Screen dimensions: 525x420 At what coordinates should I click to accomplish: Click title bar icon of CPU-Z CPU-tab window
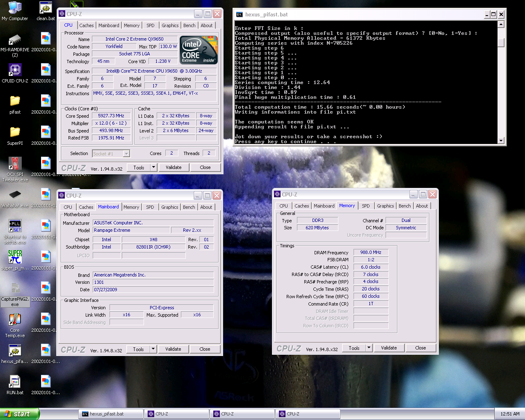[x=62, y=14]
